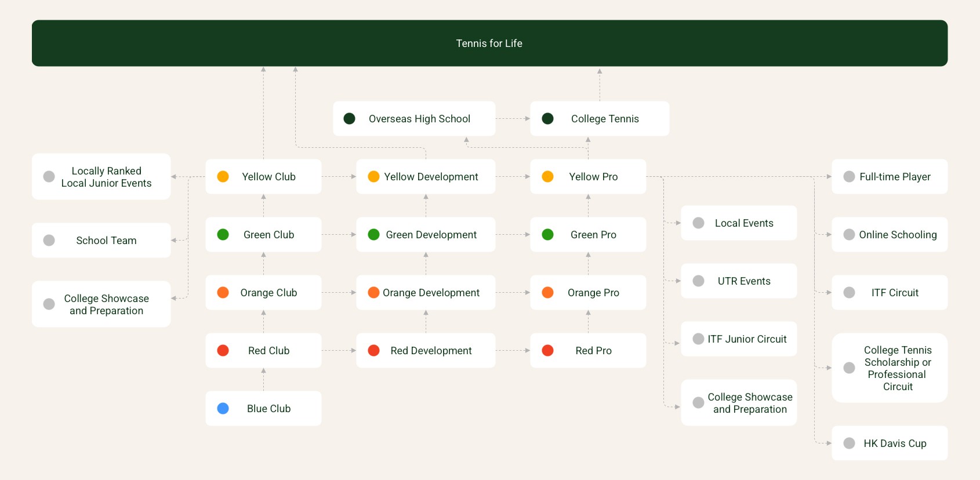Click the red dot beside Red Club
Image resolution: width=980 pixels, height=480 pixels.
pyautogui.click(x=223, y=350)
